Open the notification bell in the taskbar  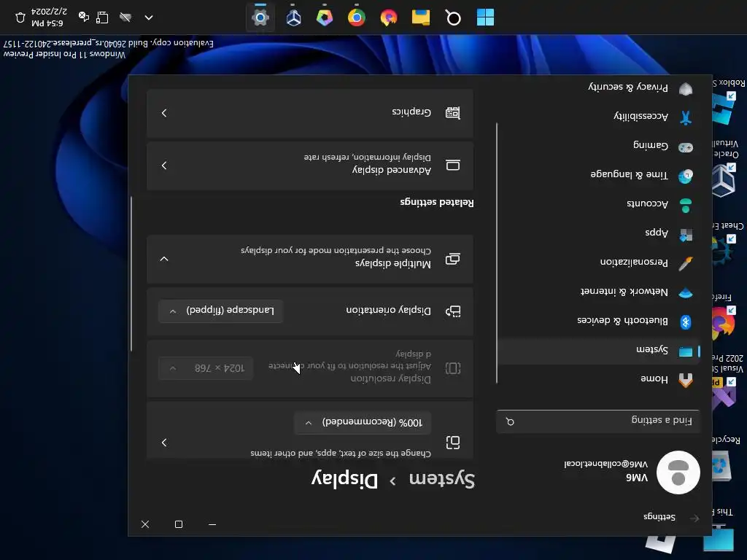coord(20,17)
